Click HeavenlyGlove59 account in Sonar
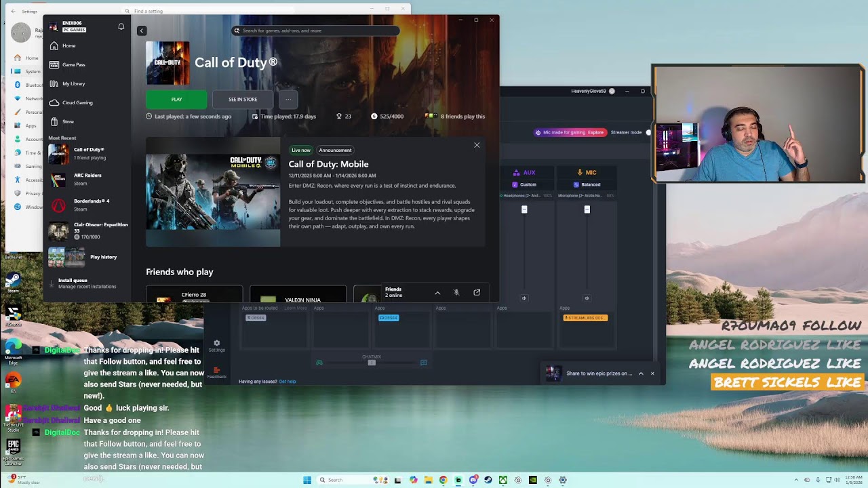Image resolution: width=868 pixels, height=488 pixels. point(593,91)
